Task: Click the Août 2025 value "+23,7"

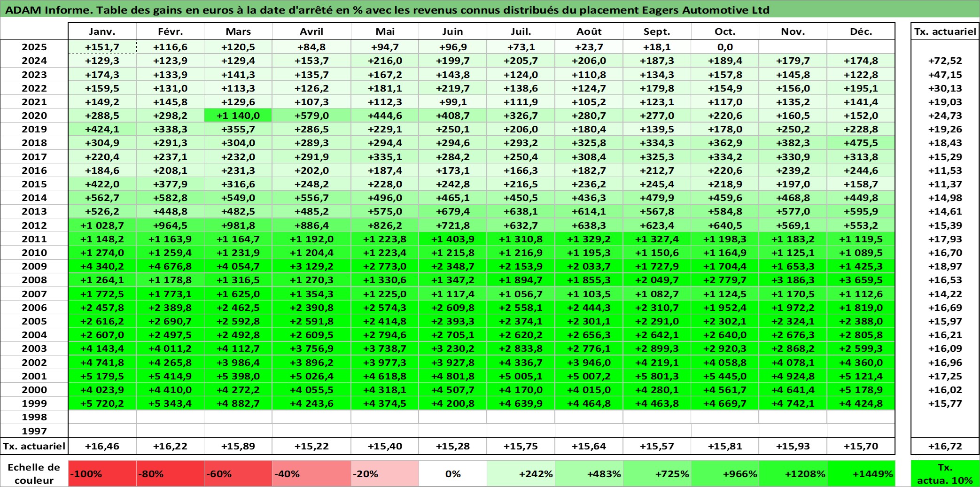Action: (589, 47)
